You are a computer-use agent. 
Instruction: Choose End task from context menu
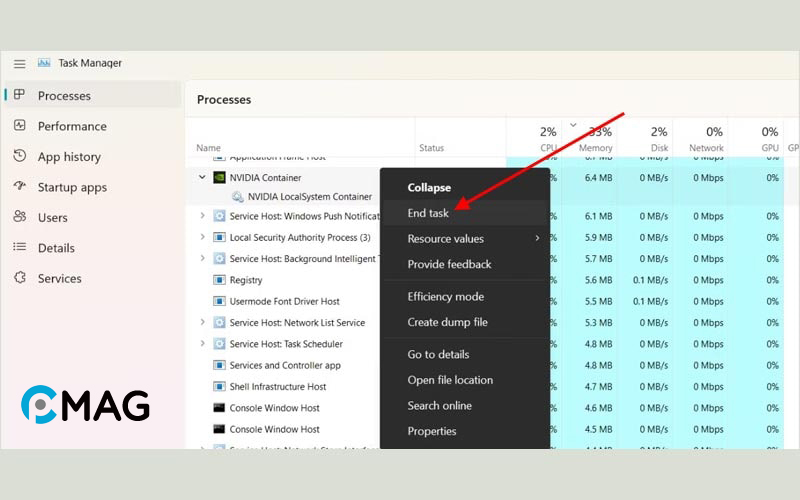coord(428,213)
